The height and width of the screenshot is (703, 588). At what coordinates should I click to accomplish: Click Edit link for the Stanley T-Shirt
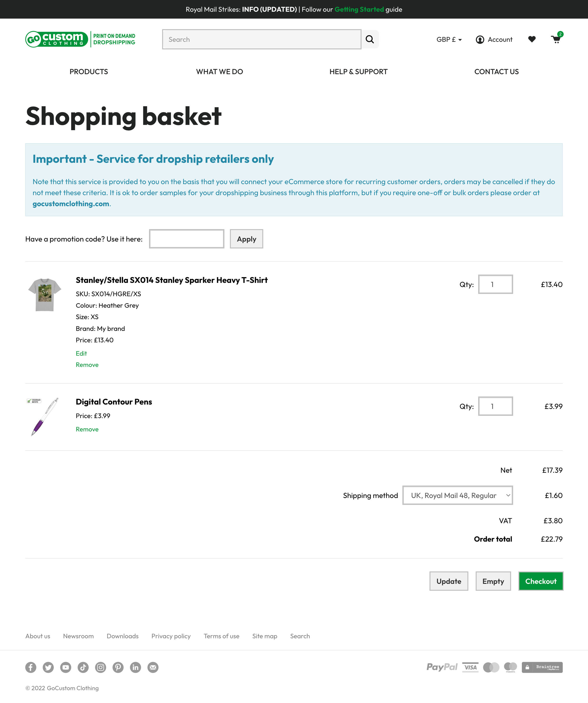[x=81, y=353]
